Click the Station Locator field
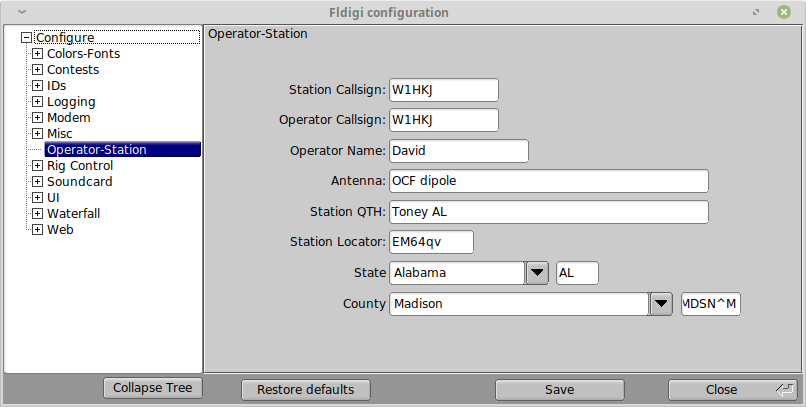This screenshot has width=806, height=407. 431,242
